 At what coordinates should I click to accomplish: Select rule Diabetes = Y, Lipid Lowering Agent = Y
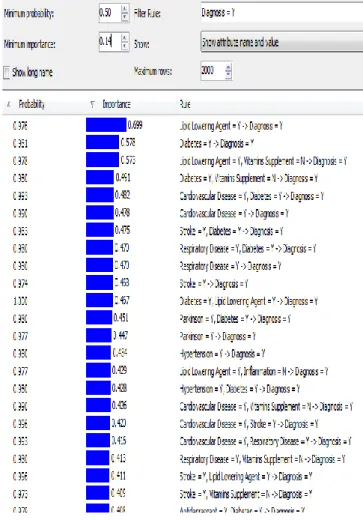tap(249, 301)
